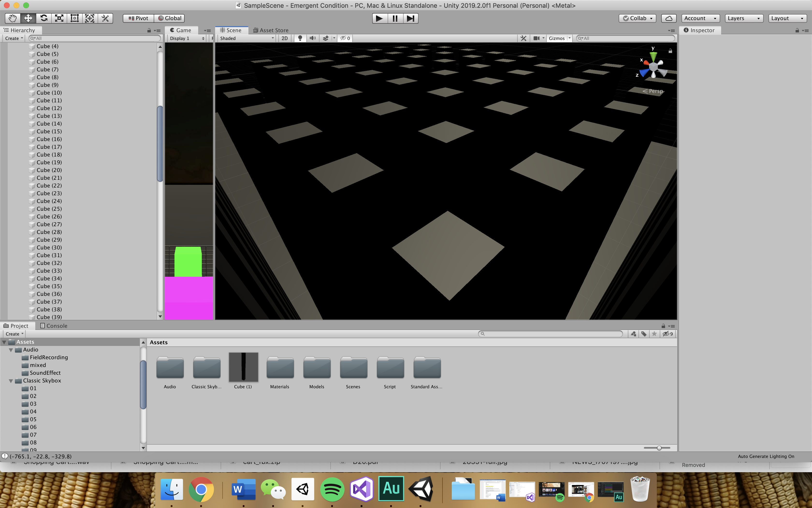812x508 pixels.
Task: Toggle Pivot/Center handle position
Action: pos(138,18)
